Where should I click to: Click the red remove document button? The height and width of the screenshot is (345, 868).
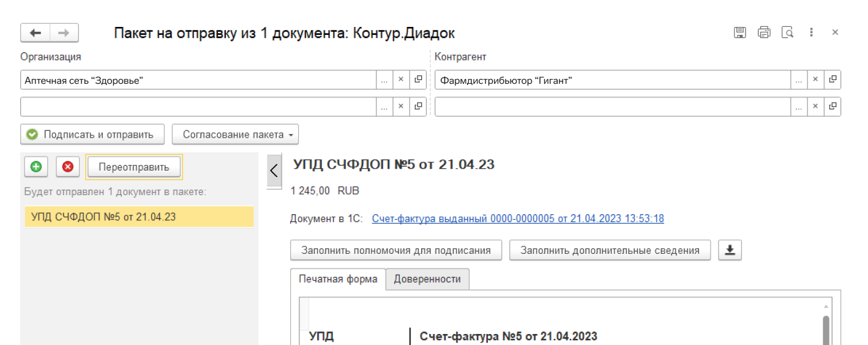(68, 166)
